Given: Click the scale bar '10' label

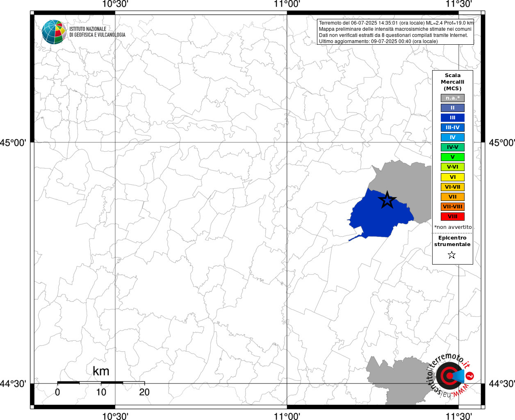Looking at the screenshot, I should pos(101,392).
